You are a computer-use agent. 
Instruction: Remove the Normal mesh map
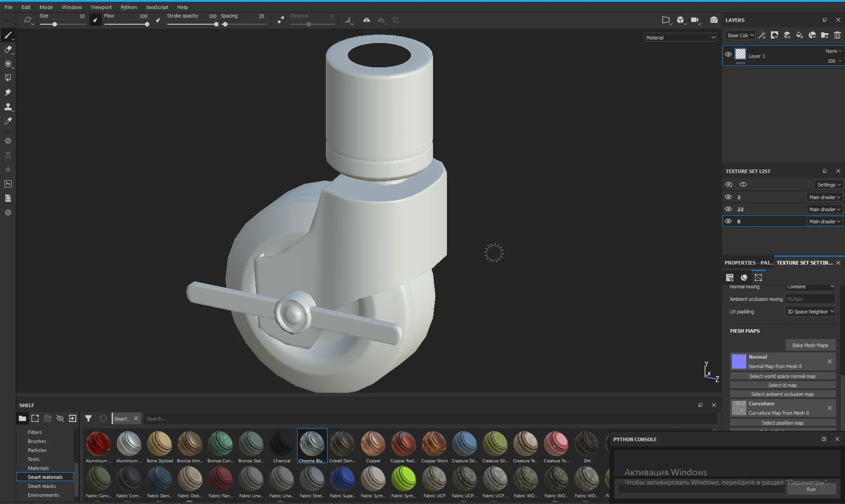coord(829,361)
